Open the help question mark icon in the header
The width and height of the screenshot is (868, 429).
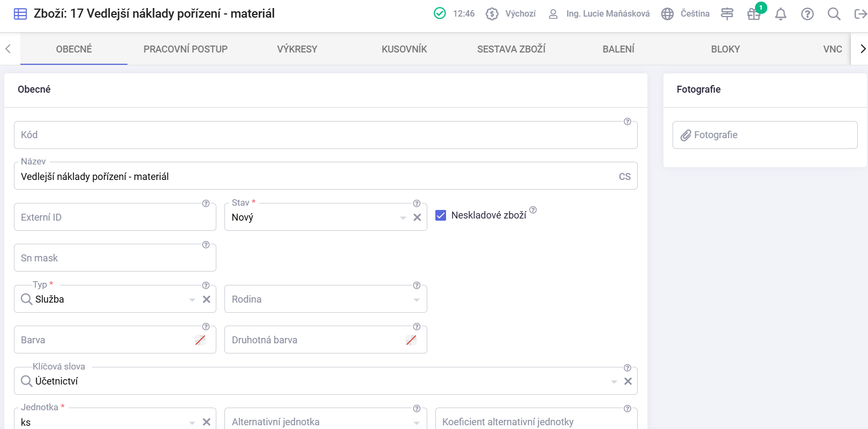click(807, 14)
